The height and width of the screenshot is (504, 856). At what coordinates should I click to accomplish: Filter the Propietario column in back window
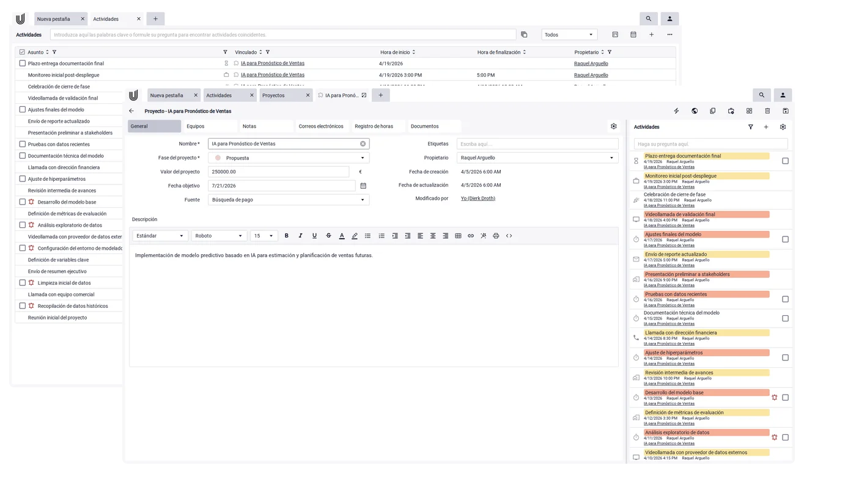click(x=610, y=53)
